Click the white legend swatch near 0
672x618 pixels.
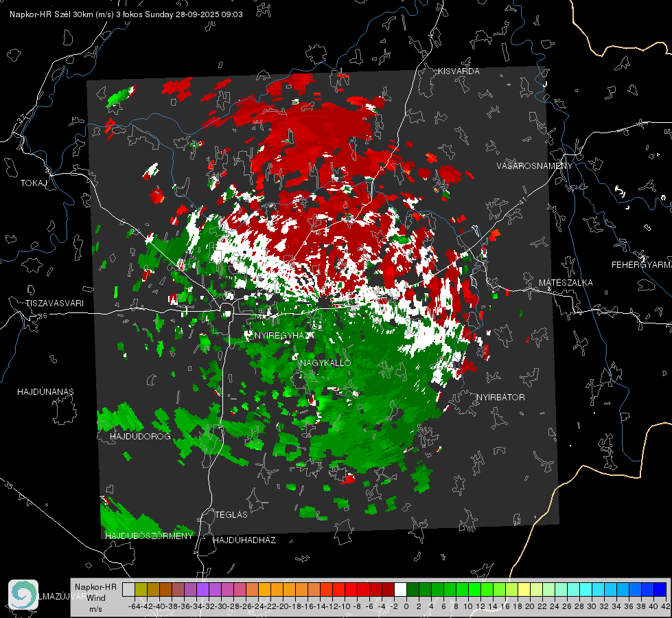tap(400, 589)
